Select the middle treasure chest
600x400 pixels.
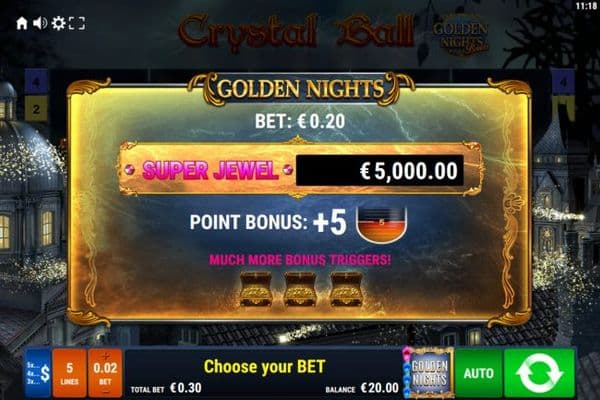300,289
